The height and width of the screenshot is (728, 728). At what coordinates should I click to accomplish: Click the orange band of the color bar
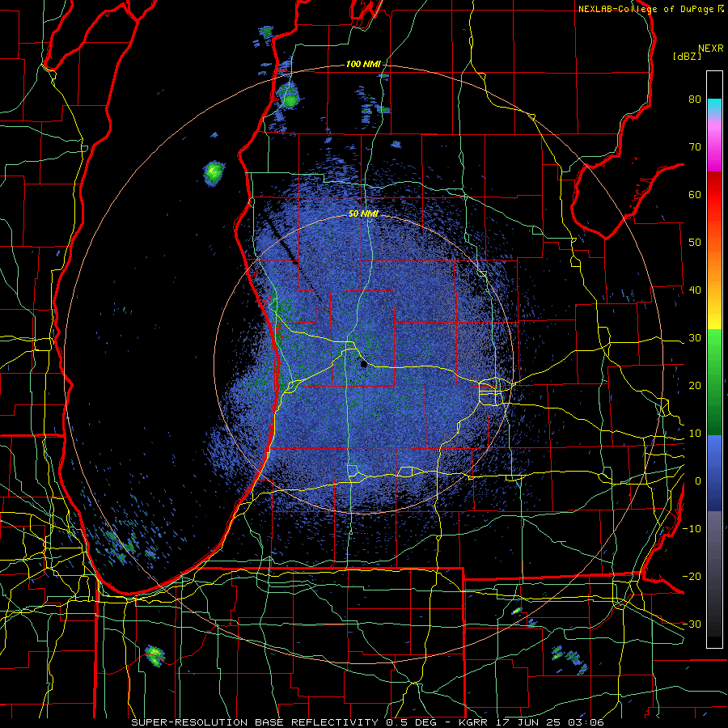[x=714, y=265]
